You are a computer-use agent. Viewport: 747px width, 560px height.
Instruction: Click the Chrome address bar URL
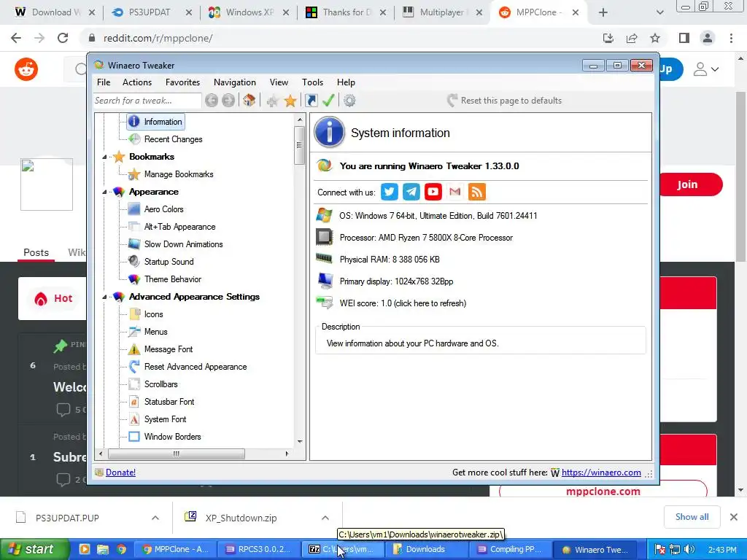(x=158, y=38)
